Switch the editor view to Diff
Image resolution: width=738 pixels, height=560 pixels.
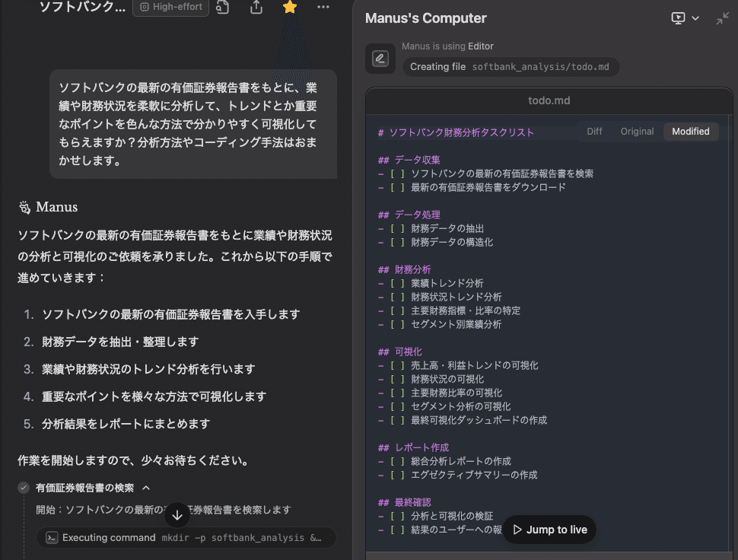[594, 132]
